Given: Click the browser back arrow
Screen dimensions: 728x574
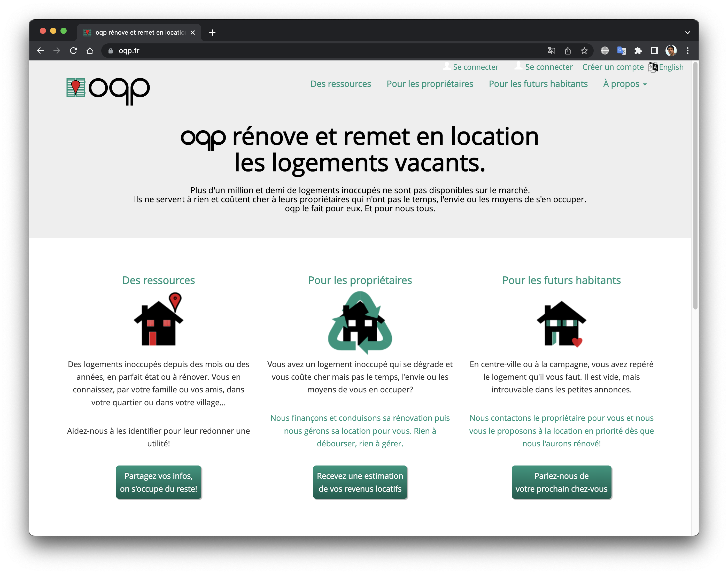Looking at the screenshot, I should pyautogui.click(x=40, y=51).
